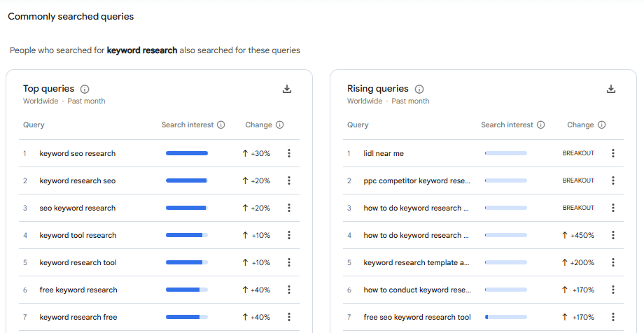Open more options for keyword seo research
The width and height of the screenshot is (644, 333).
coord(289,153)
